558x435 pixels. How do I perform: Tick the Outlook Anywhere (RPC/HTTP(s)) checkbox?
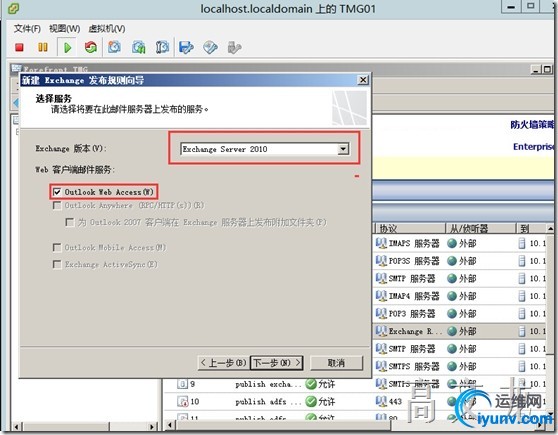tap(57, 206)
